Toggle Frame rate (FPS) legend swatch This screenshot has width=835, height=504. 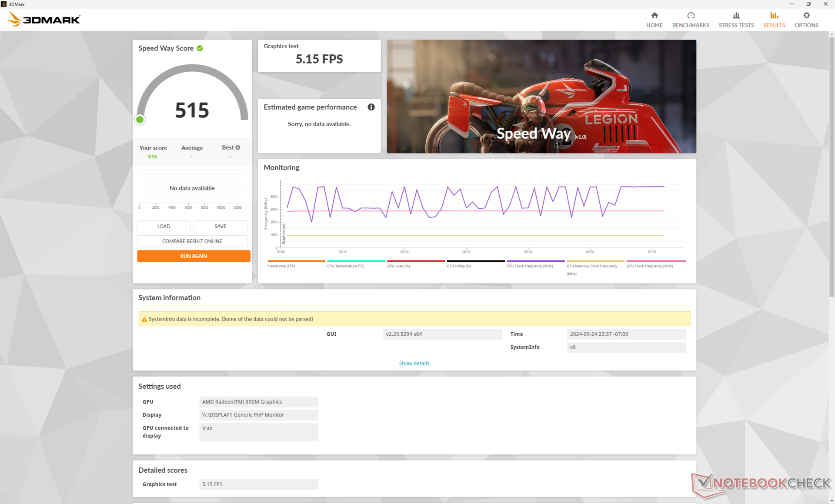[296, 261]
